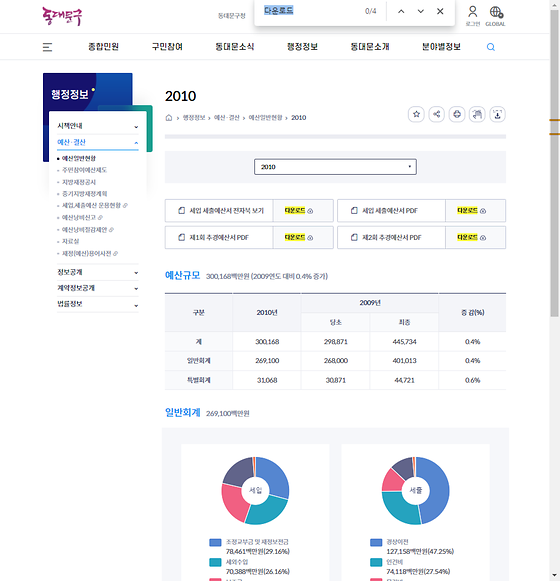Screen dimensions: 560x581
Task: Open the 종합민원 main menu
Action: tap(103, 47)
